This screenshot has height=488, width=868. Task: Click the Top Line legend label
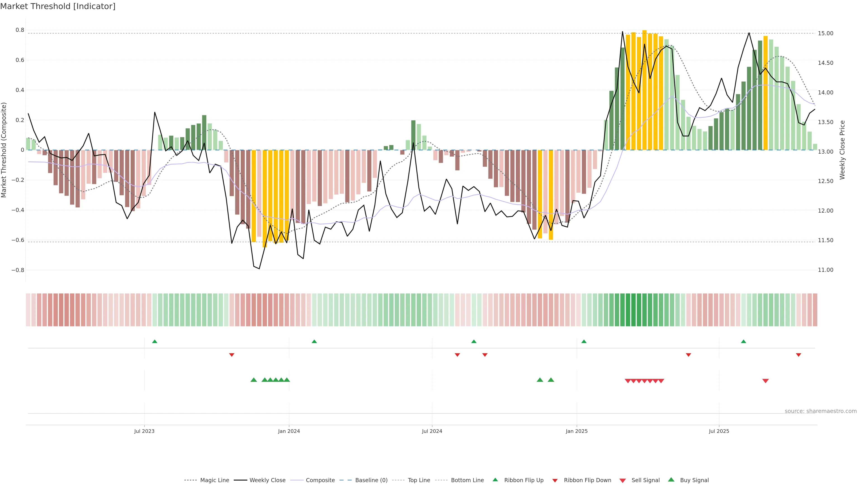coord(419,480)
